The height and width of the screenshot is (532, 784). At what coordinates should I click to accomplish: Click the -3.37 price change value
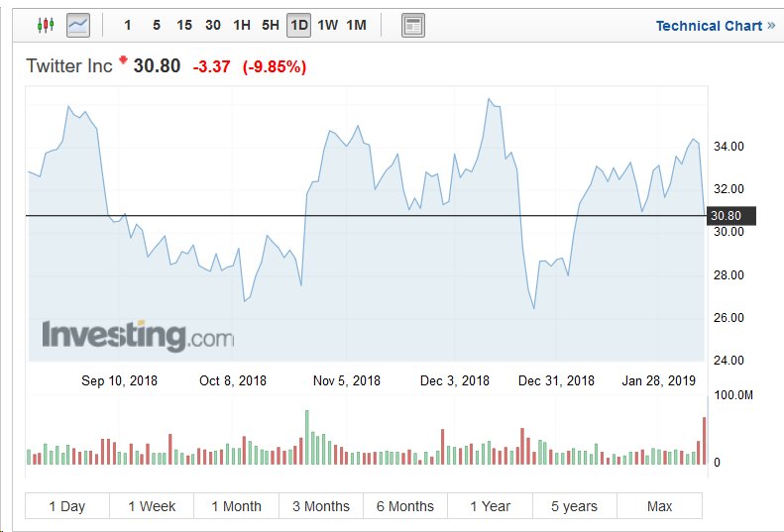(211, 66)
